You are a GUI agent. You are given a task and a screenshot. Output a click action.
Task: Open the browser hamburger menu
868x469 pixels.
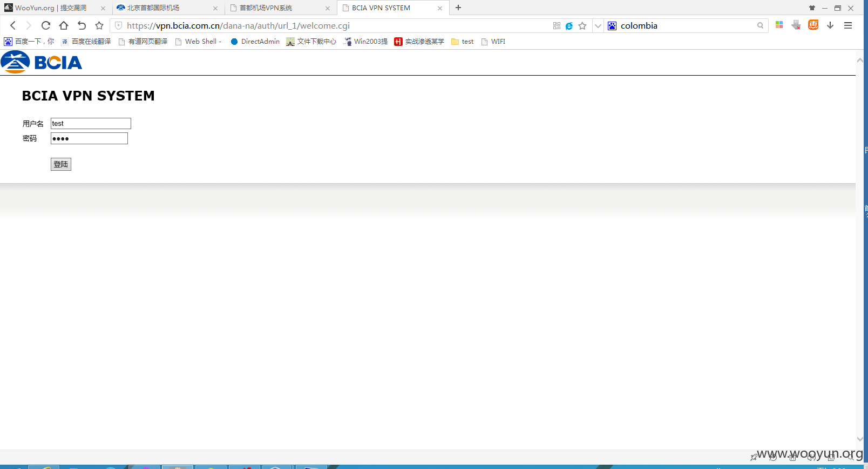(848, 25)
